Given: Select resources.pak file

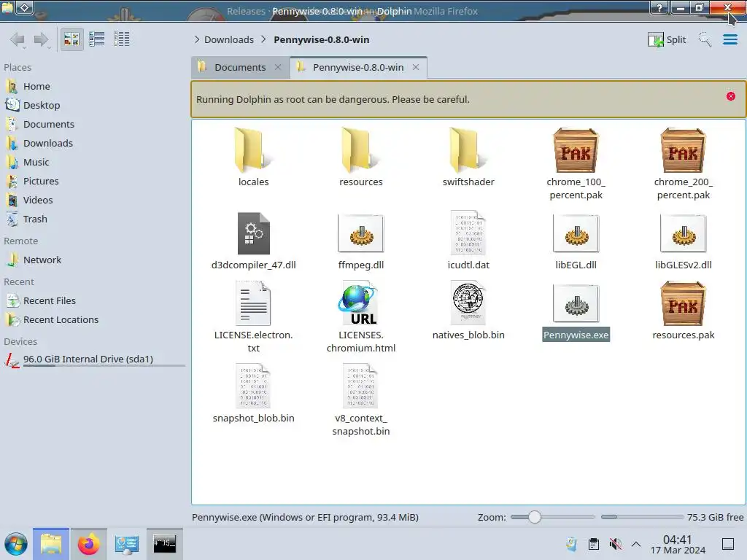Looking at the screenshot, I should tap(683, 311).
